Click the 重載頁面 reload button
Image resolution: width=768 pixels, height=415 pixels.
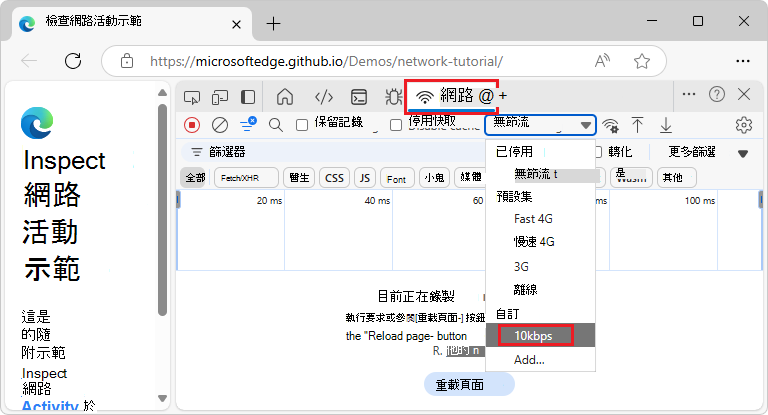(469, 385)
